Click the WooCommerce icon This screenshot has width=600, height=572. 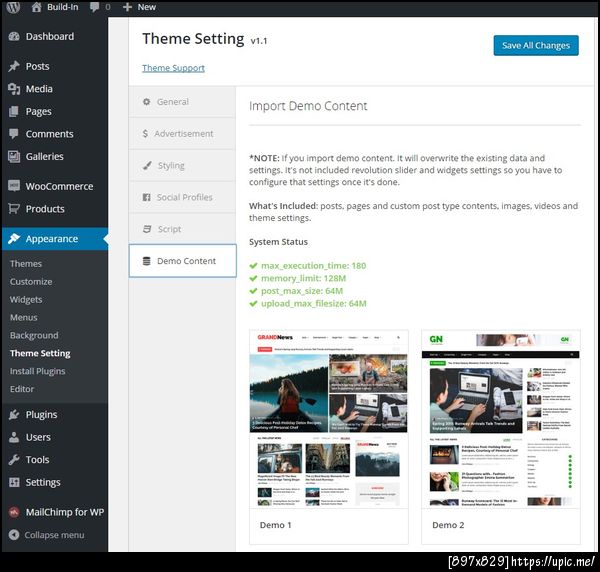point(14,186)
